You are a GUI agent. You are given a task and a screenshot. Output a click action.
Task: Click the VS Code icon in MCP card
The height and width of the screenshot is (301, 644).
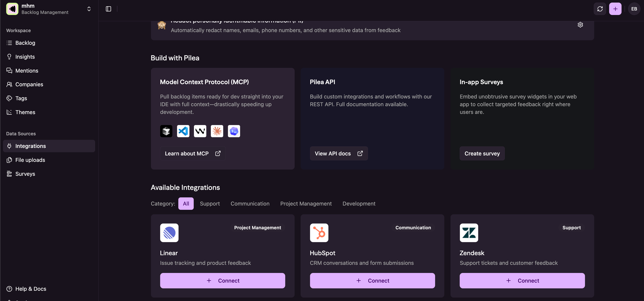[183, 131]
